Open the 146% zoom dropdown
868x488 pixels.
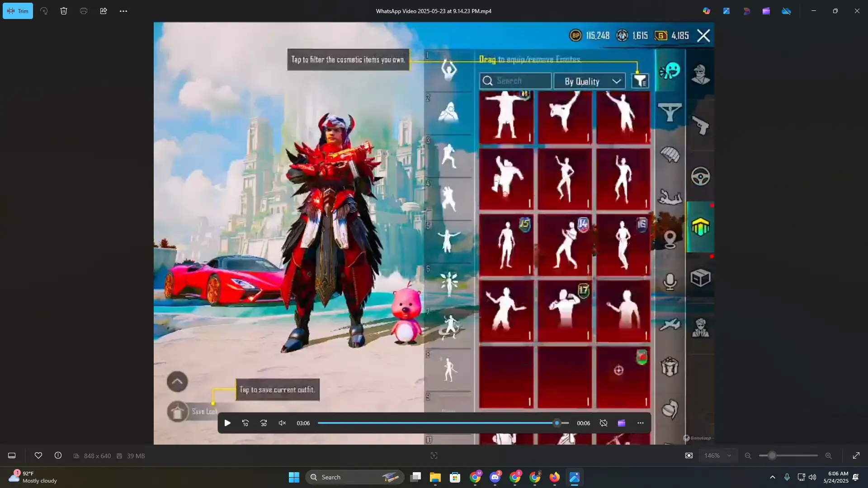pos(717,455)
